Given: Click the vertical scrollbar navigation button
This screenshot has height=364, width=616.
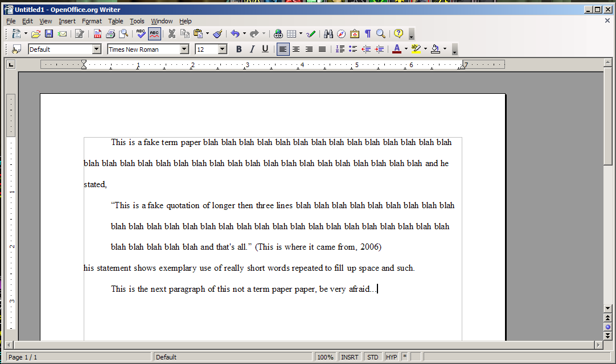Looking at the screenshot, I should pos(608,326).
